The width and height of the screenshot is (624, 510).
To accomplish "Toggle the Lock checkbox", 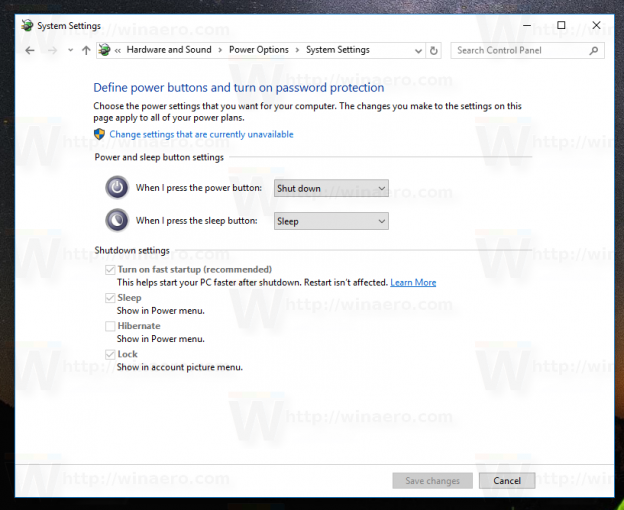I will click(110, 354).
